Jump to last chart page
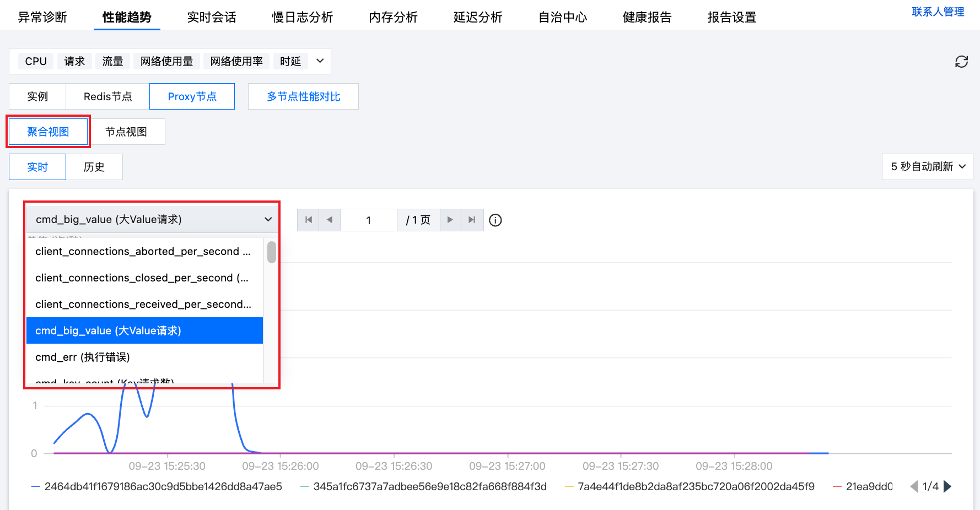 coord(472,220)
